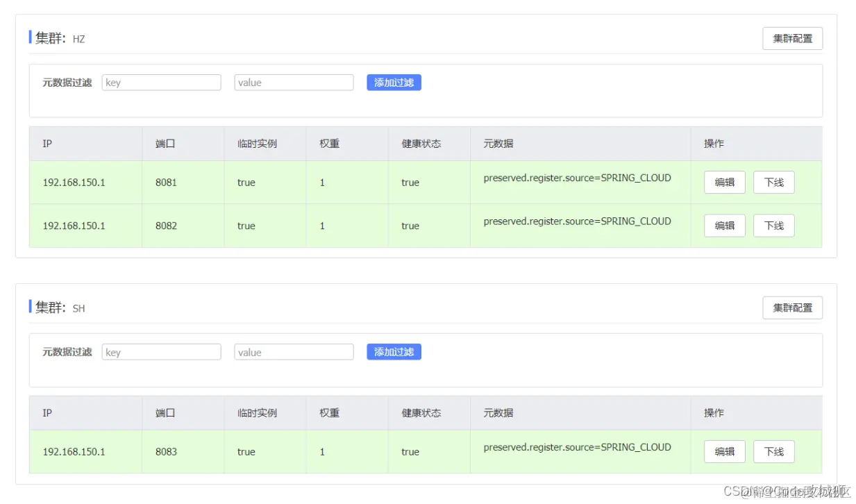Image resolution: width=856 pixels, height=504 pixels.
Task: Edit the instance on port 8082
Action: point(724,225)
